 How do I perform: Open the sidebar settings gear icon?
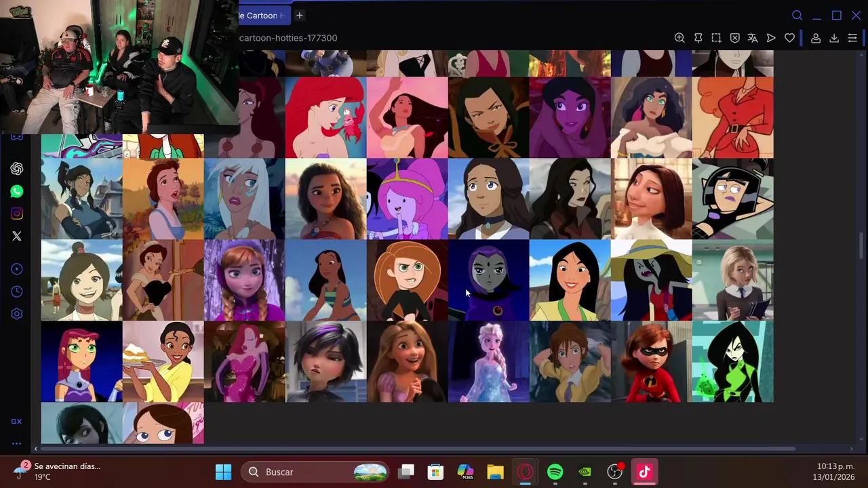click(x=17, y=314)
